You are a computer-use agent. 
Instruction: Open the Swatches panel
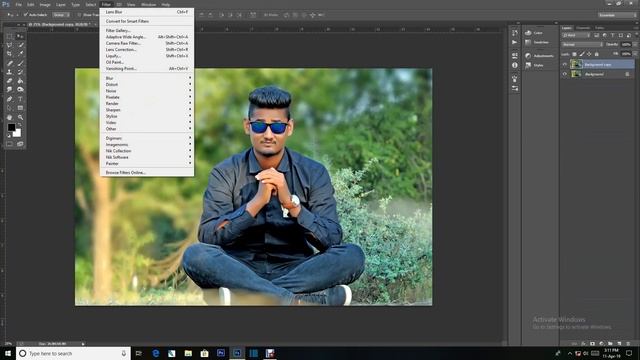click(537, 42)
